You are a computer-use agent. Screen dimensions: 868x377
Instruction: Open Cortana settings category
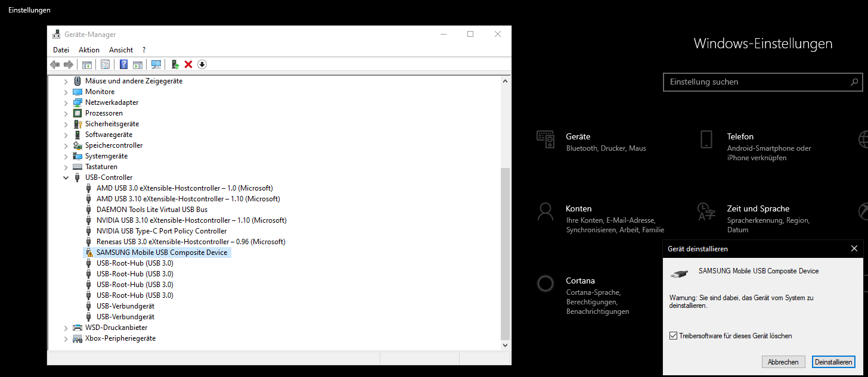point(584,295)
